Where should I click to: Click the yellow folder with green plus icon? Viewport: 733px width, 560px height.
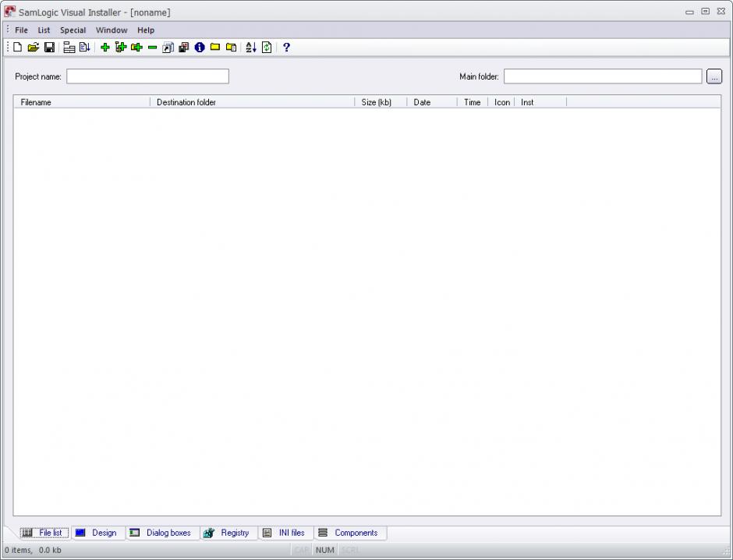click(x=136, y=48)
